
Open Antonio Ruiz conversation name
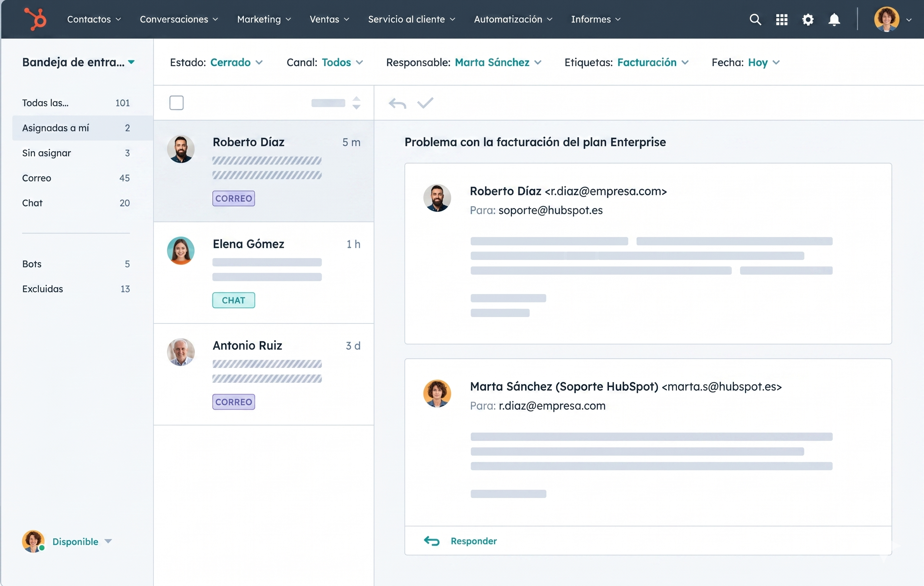(248, 345)
